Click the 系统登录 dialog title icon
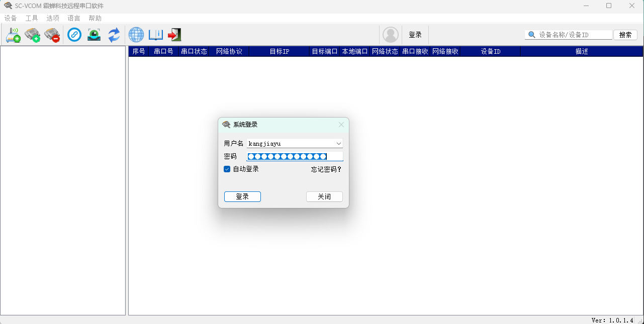 [227, 125]
